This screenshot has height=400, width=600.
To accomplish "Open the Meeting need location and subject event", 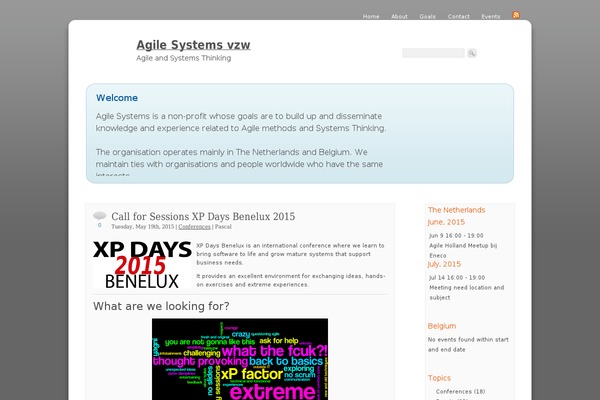I will click(466, 292).
